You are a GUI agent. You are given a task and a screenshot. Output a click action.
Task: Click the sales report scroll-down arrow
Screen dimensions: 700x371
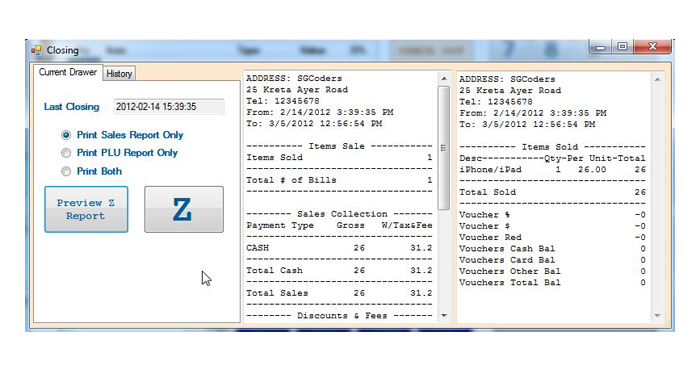[x=444, y=316]
